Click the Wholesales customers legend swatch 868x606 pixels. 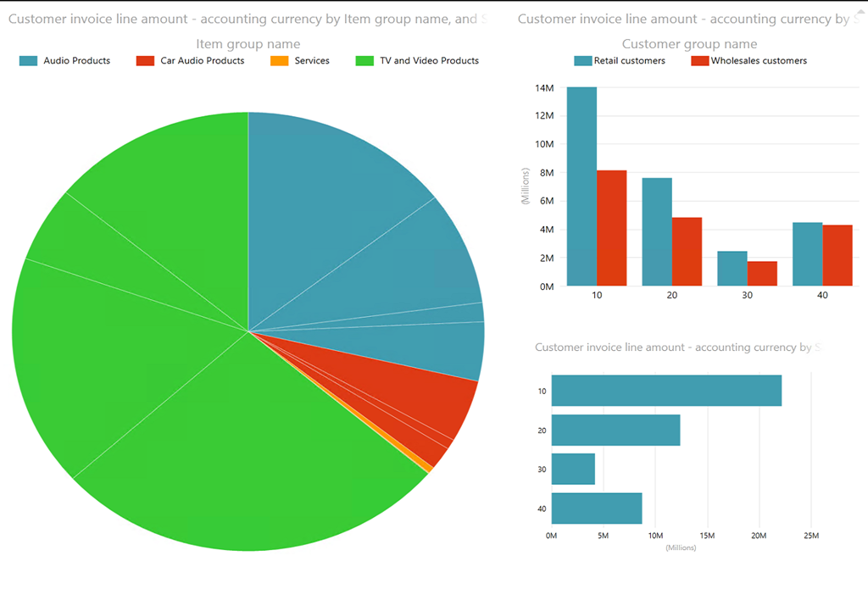[699, 61]
